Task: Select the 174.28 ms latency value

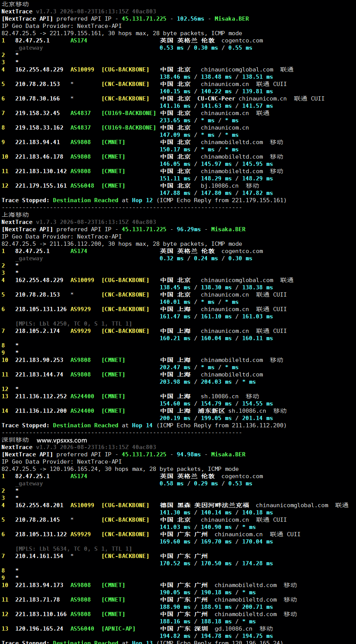Action: click(257, 563)
